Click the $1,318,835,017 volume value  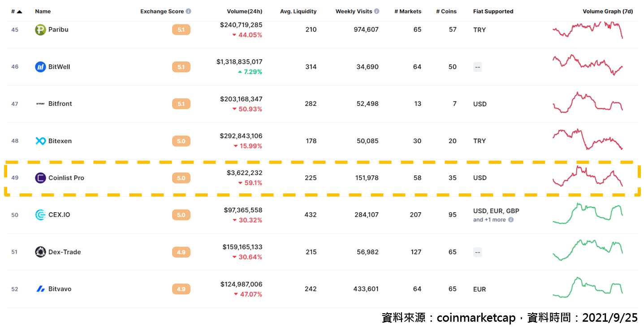tap(239, 62)
